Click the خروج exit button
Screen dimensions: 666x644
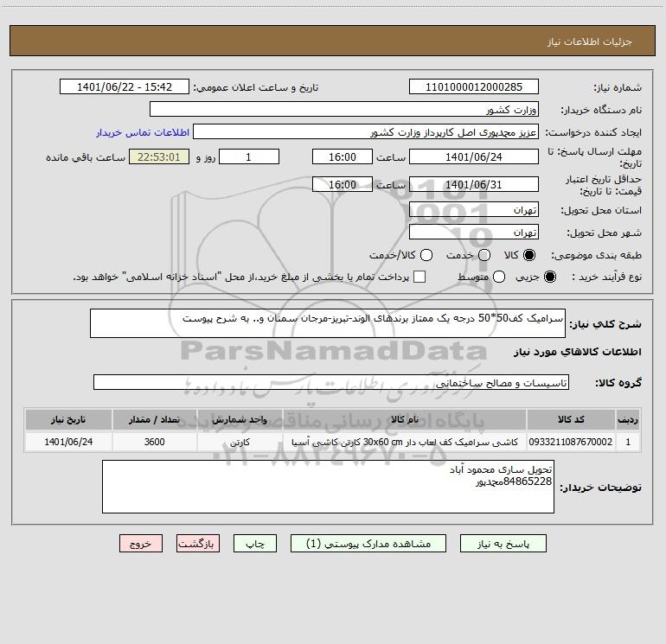(x=141, y=544)
